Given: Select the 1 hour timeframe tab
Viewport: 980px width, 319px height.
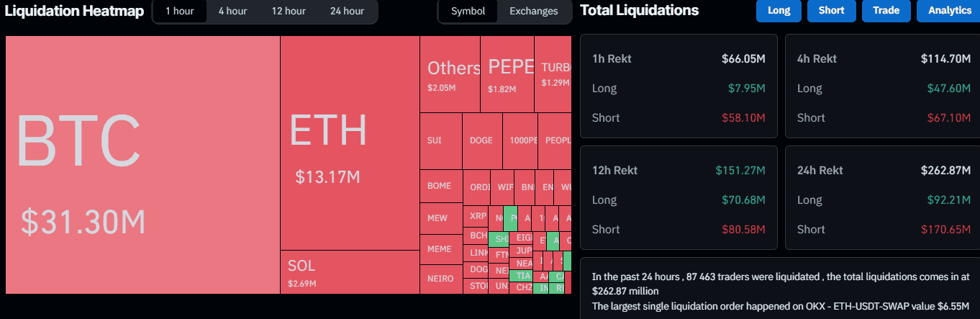Looking at the screenshot, I should coord(179,12).
